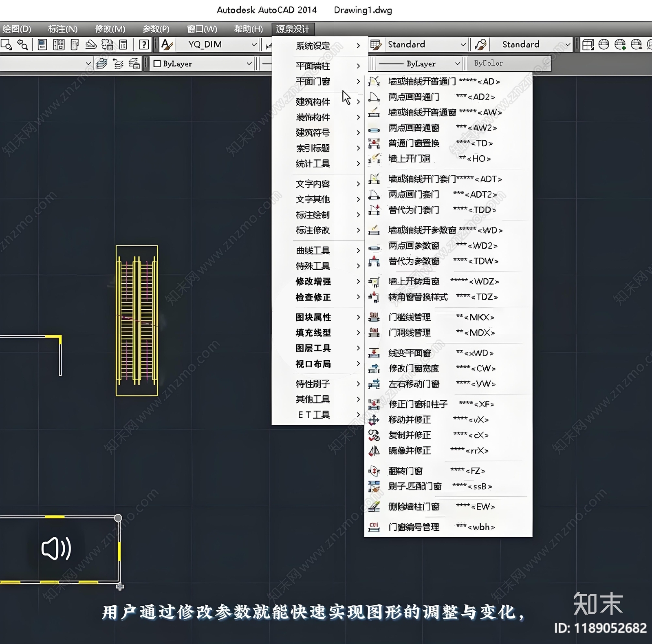The width and height of the screenshot is (652, 644).
Task: Click the help question mark toolbar icon
Action: coord(143,44)
